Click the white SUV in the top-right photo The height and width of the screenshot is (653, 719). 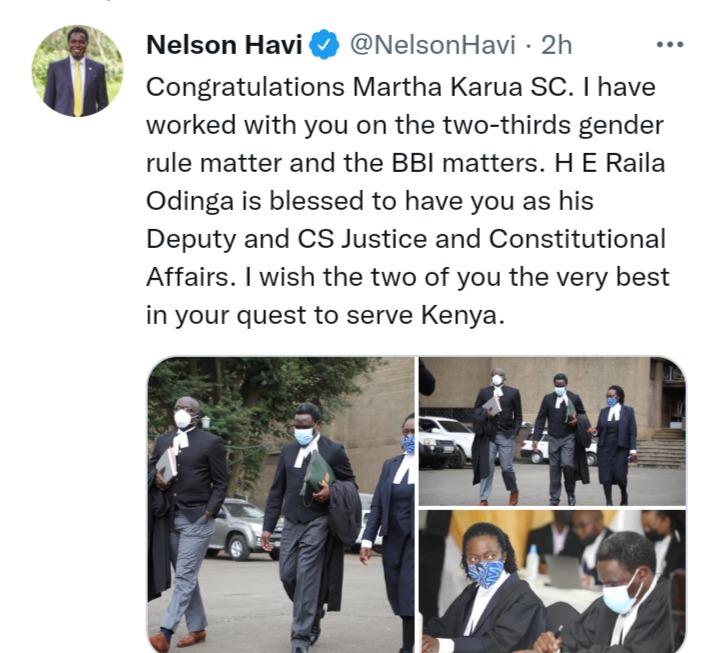446,440
